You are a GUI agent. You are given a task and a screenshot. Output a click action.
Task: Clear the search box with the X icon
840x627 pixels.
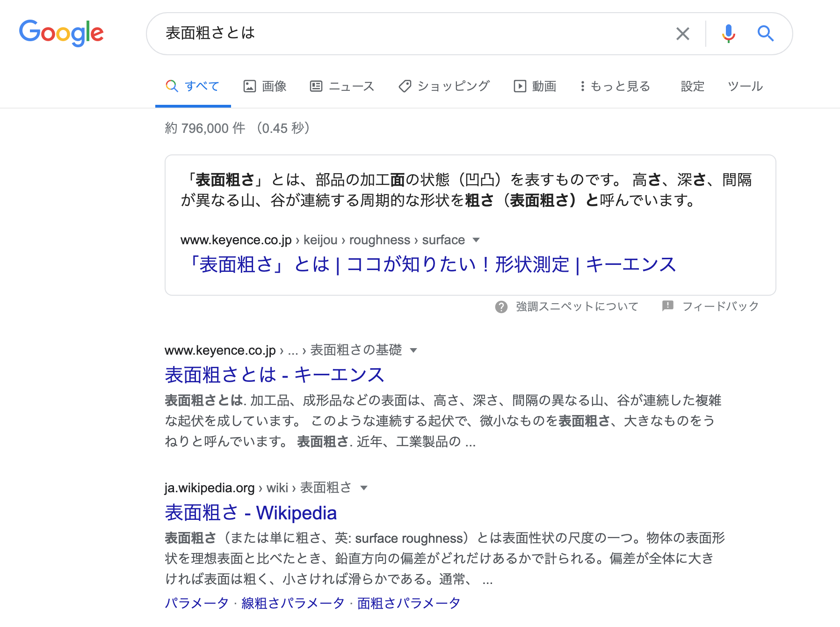tap(683, 34)
